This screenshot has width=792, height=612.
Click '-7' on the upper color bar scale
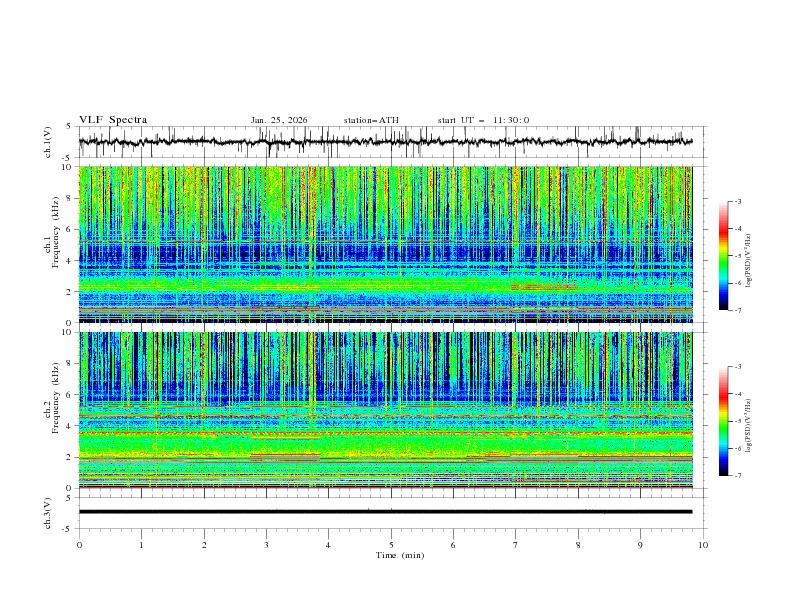point(737,310)
